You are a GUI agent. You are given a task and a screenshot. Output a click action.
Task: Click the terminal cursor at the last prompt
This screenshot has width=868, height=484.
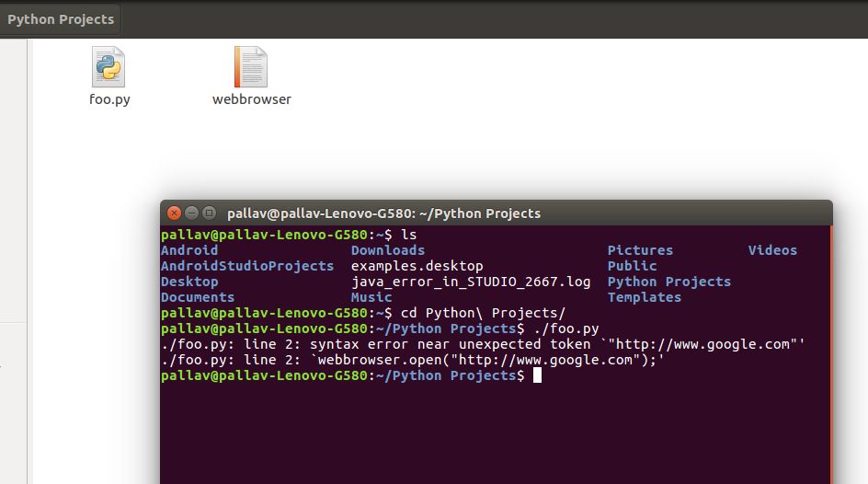coord(537,375)
